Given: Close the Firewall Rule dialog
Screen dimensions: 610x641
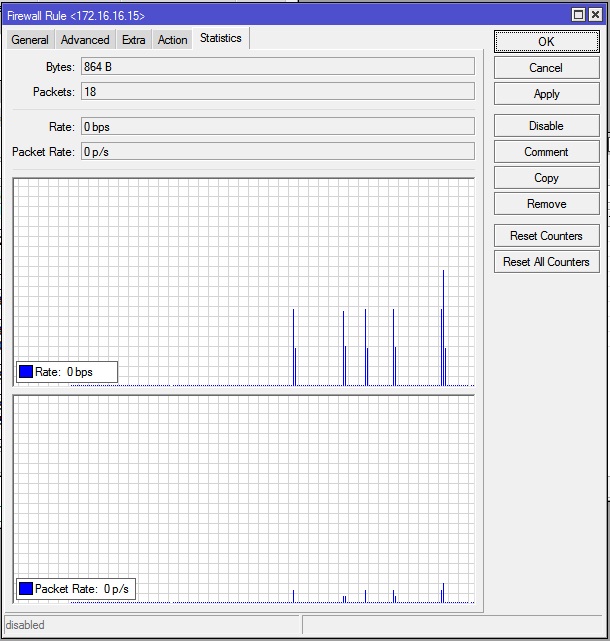Looking at the screenshot, I should click(x=597, y=15).
